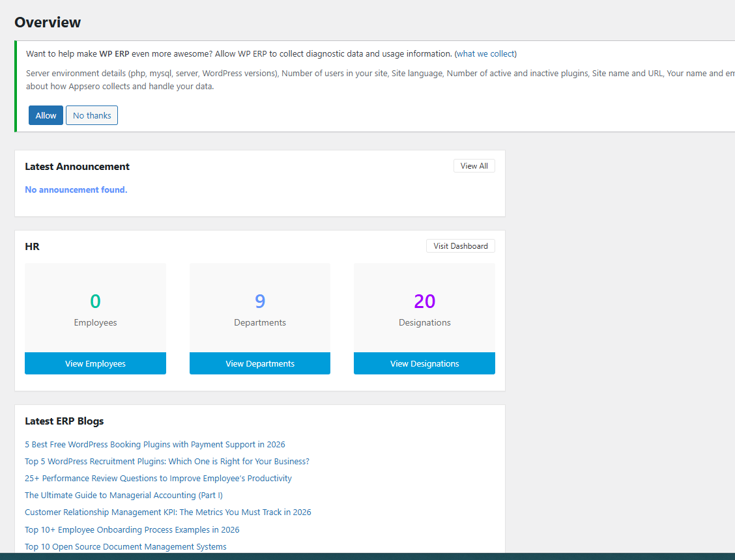Click the View Employees button

(x=95, y=363)
